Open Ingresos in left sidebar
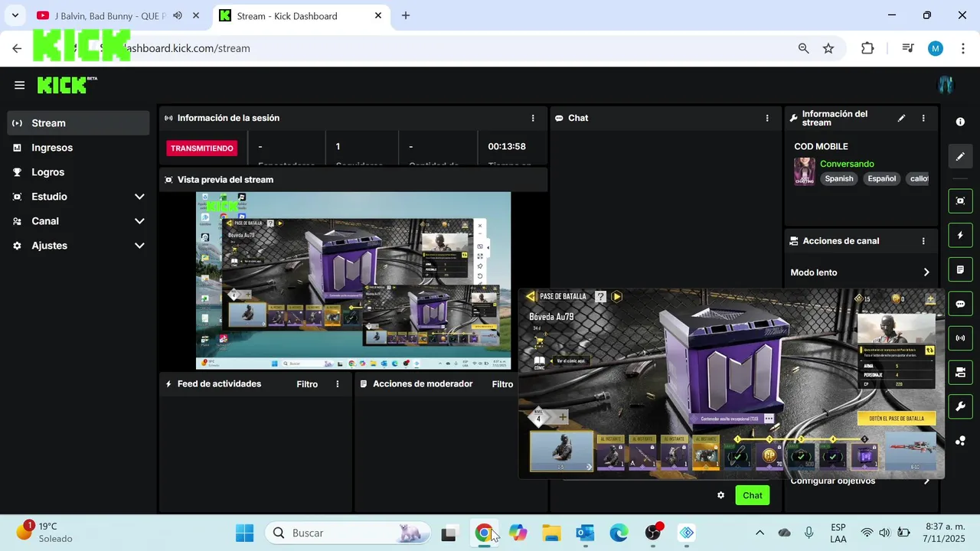This screenshot has width=980, height=551. (x=78, y=148)
